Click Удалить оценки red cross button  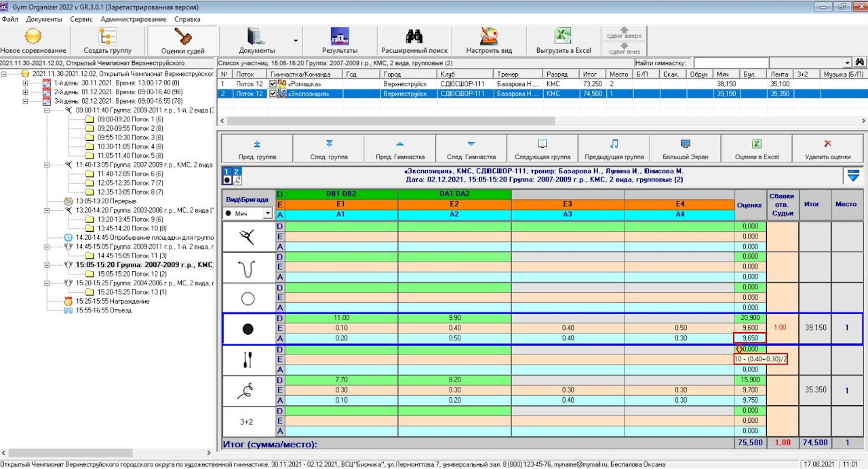[827, 148]
